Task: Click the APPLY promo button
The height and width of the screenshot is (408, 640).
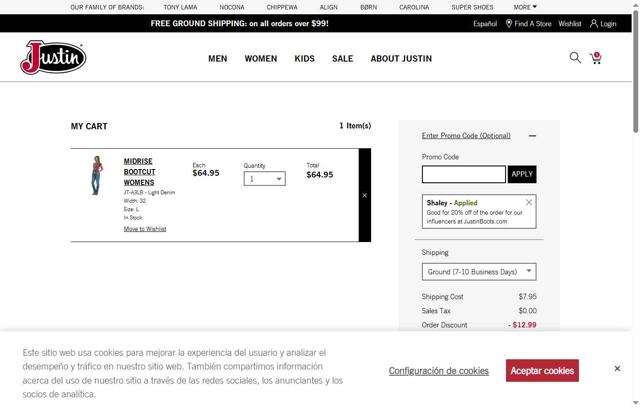Action: [x=522, y=174]
